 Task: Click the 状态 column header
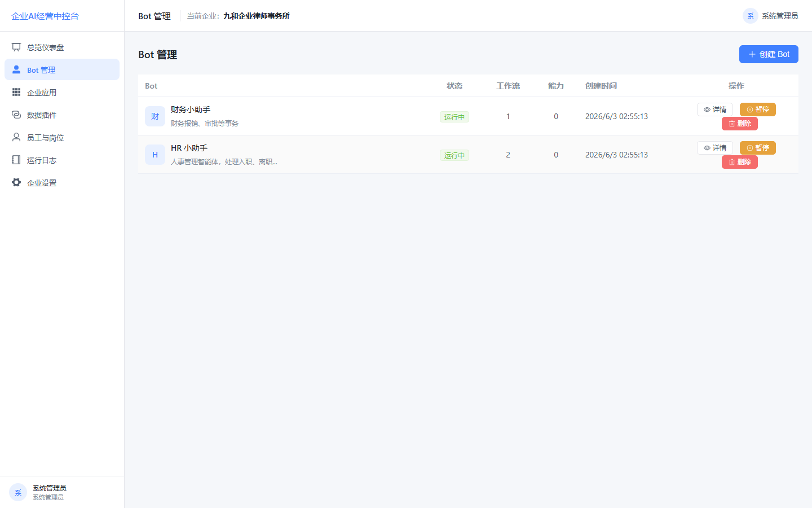pos(454,86)
